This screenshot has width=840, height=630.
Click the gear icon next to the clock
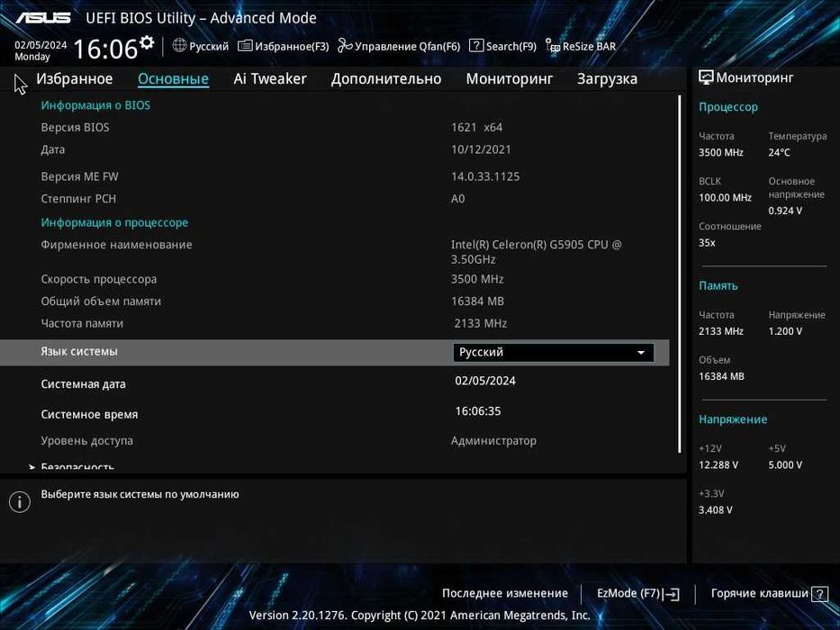click(x=146, y=42)
